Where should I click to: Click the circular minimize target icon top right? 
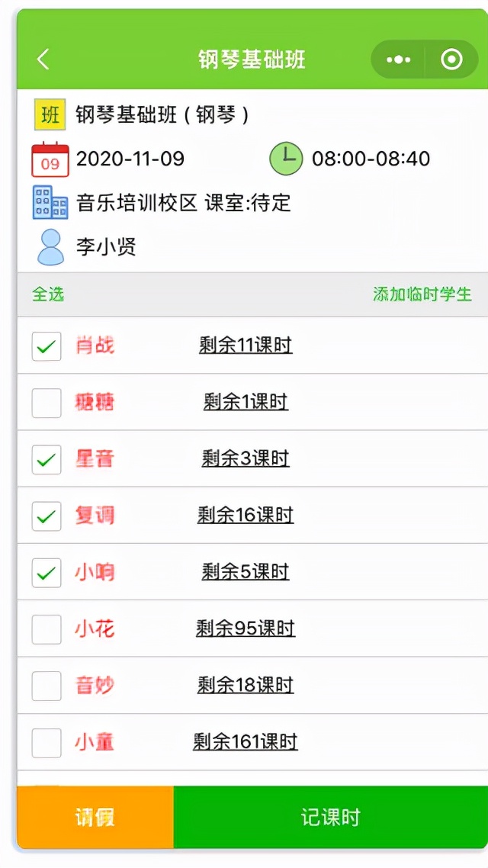450,59
